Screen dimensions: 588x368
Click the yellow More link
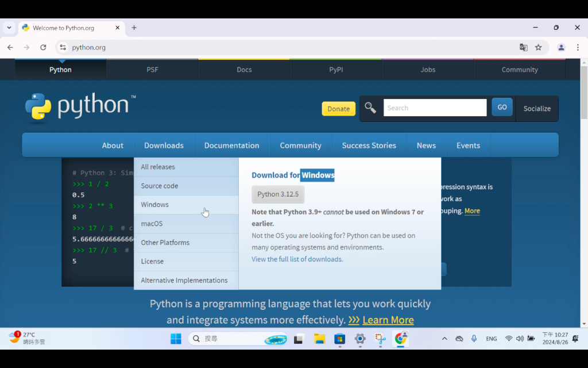(472, 210)
